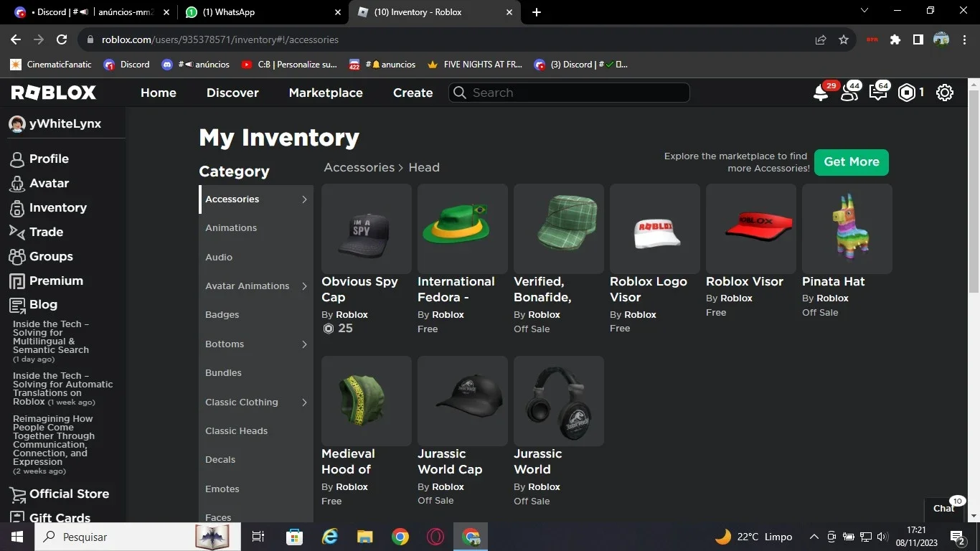
Task: Show hidden system tray icons arrow
Action: click(814, 537)
